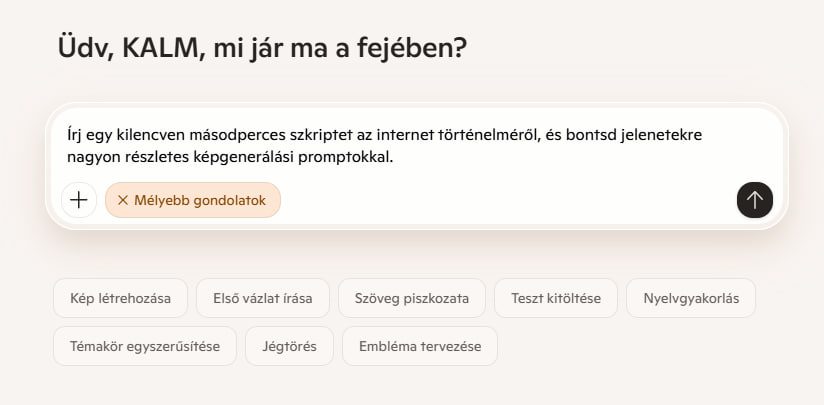Click the word "jelenetekre" in the prompt

click(675, 134)
